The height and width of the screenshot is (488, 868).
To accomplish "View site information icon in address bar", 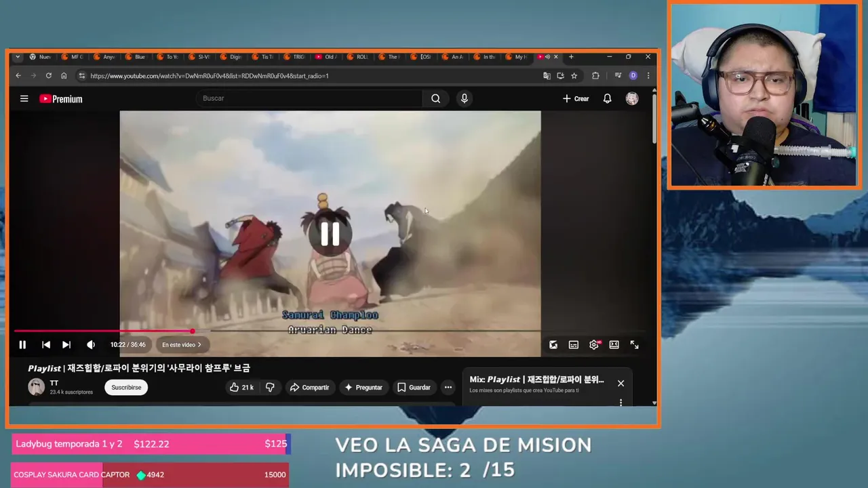I will click(81, 76).
